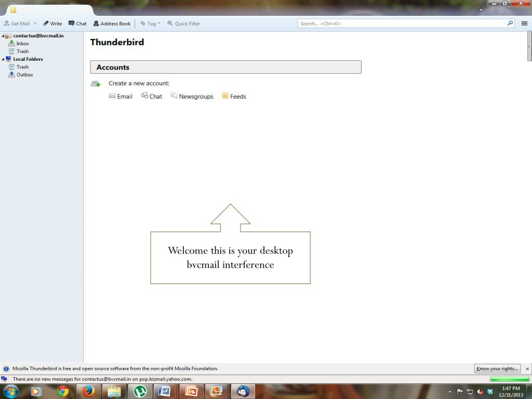Create a new Chat account
532x399 pixels.
point(152,96)
